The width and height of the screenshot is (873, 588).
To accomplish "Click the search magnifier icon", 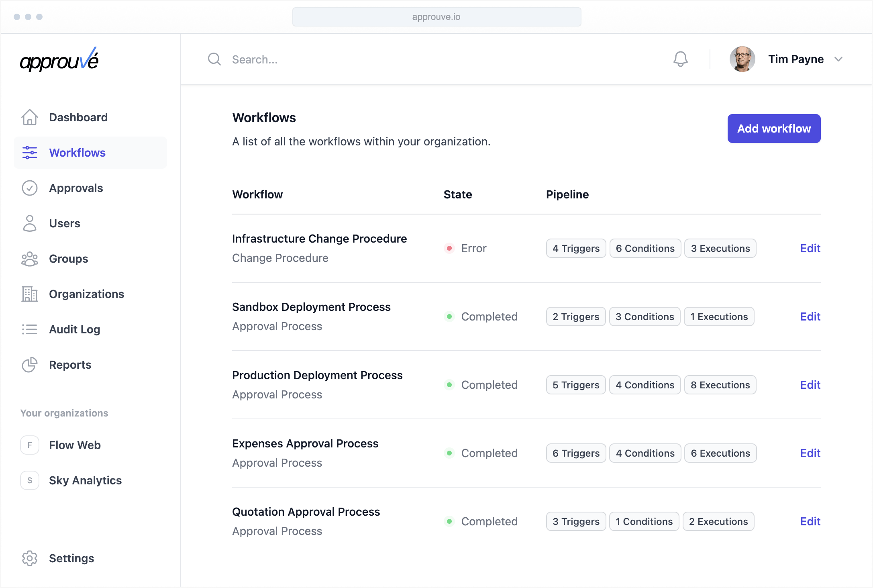I will [214, 59].
